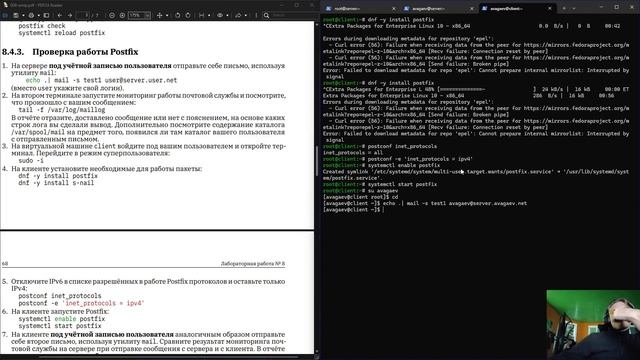
Task: Open a new terminal tab with plus button
Action: (x=564, y=8)
